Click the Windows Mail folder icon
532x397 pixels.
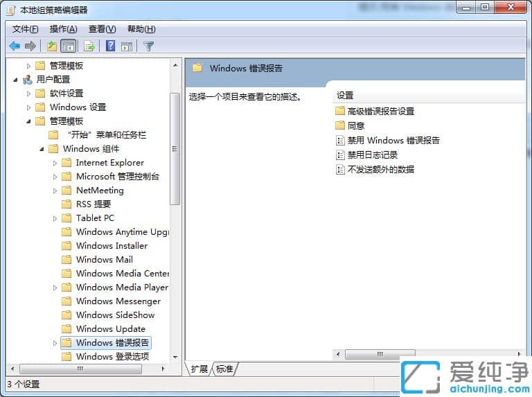(66, 260)
